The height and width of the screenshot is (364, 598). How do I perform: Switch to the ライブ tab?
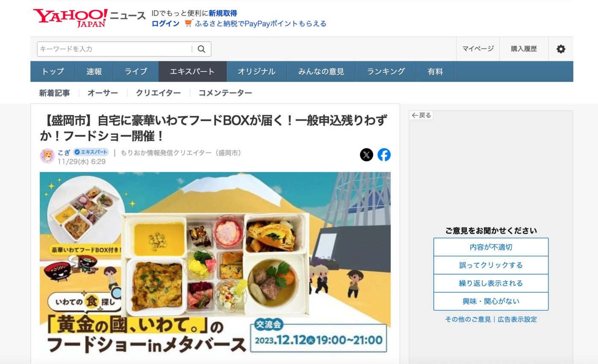pos(136,72)
